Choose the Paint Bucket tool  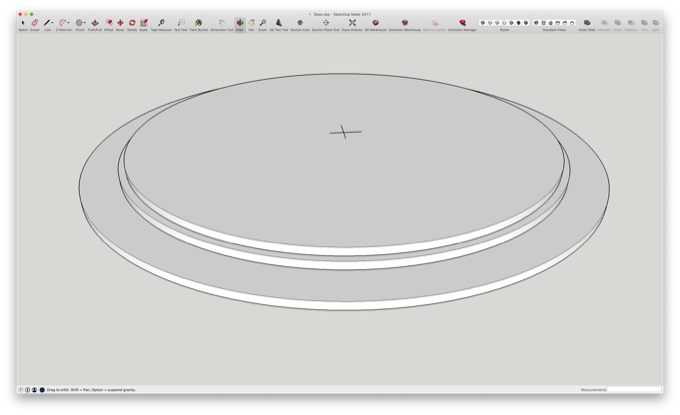click(198, 23)
